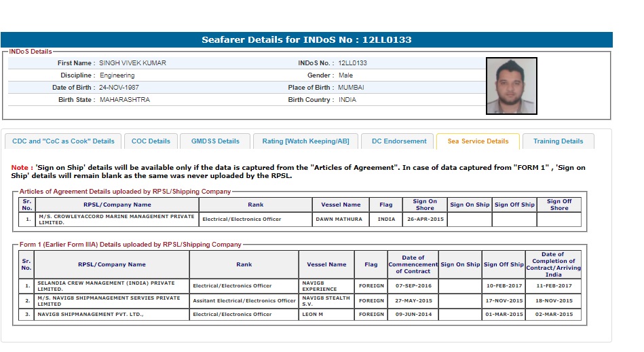The height and width of the screenshot is (352, 644).
Task: Click the first name SINGH VIVEK KUMAR
Action: pyautogui.click(x=132, y=63)
